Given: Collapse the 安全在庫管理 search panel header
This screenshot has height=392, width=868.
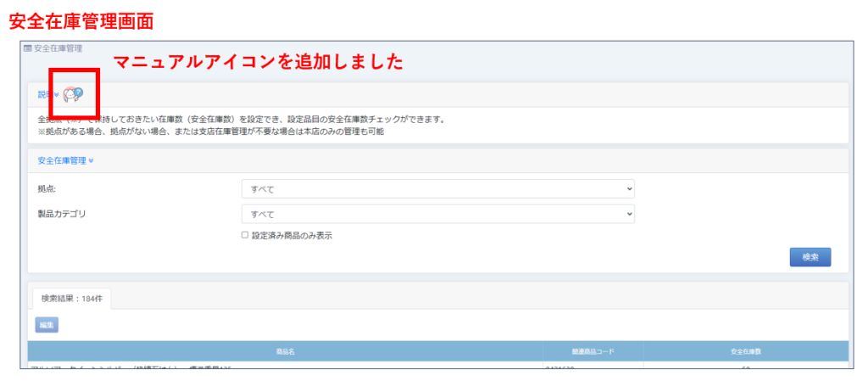Looking at the screenshot, I should pyautogui.click(x=66, y=160).
